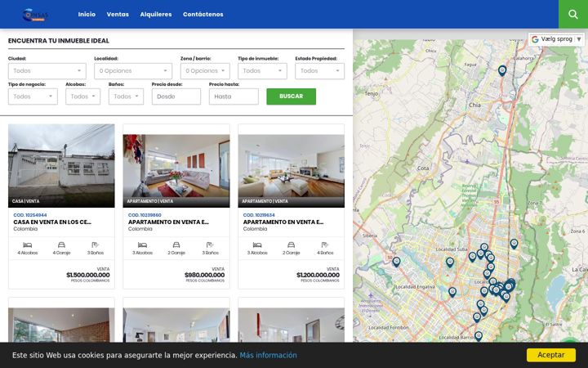The height and width of the screenshot is (368, 588).
Task: Focus the Precio hasta input field
Action: pyautogui.click(x=234, y=96)
